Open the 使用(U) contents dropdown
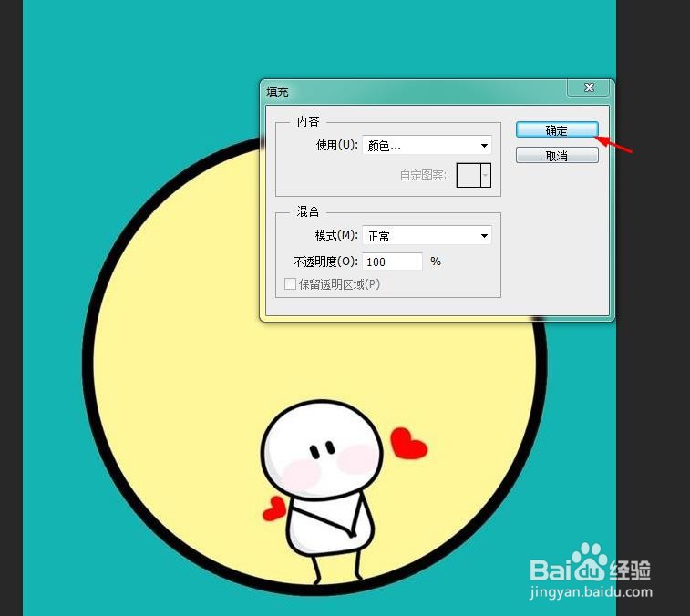 [427, 145]
